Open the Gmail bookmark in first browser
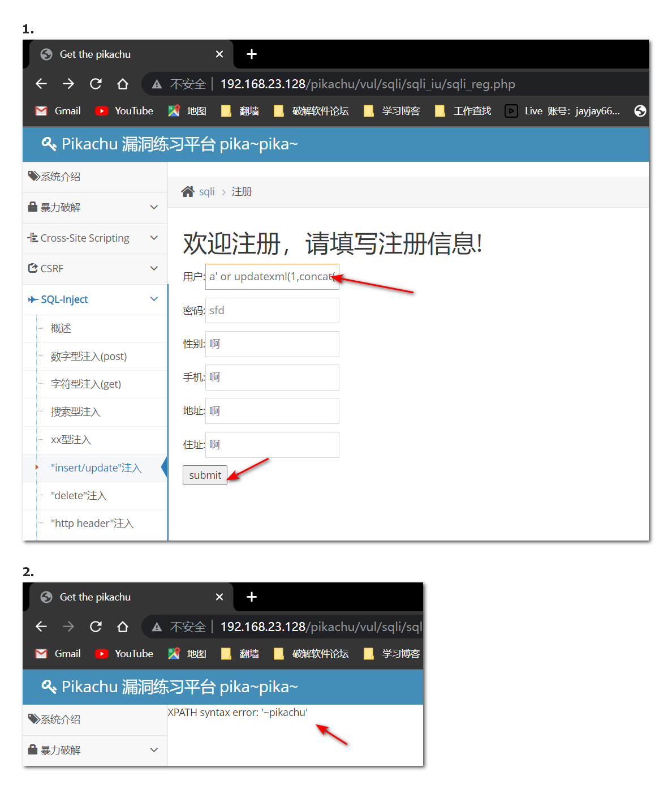Image resolution: width=672 pixels, height=789 pixels. [x=58, y=111]
